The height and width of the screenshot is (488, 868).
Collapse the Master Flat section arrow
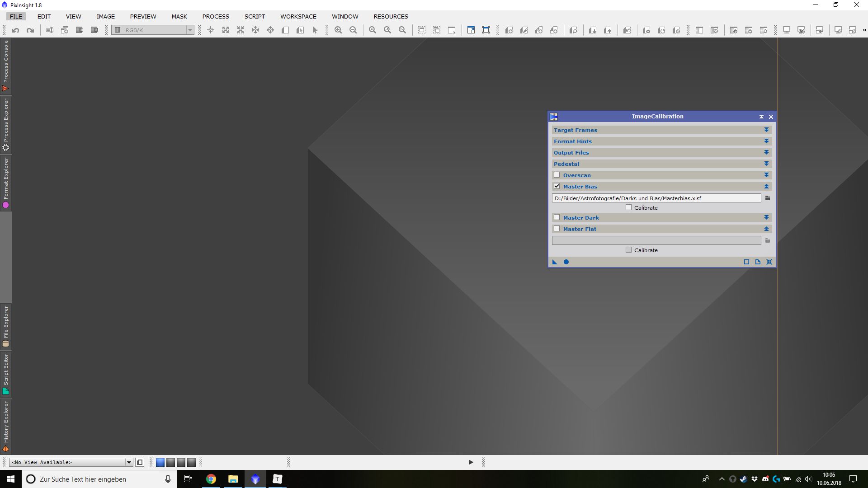[x=766, y=229]
